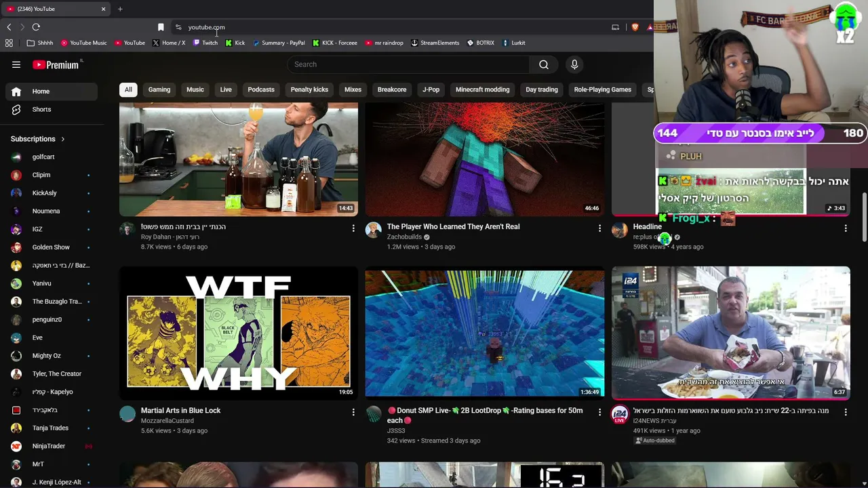Open the video title The Player Who Learned They Aren't Real
This screenshot has width=868, height=488.
click(453, 226)
